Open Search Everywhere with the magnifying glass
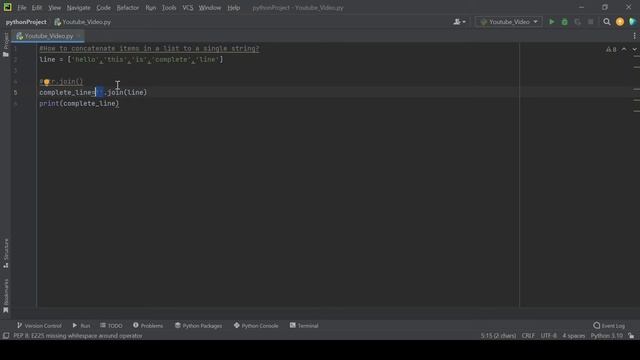The image size is (640, 360). point(607,22)
